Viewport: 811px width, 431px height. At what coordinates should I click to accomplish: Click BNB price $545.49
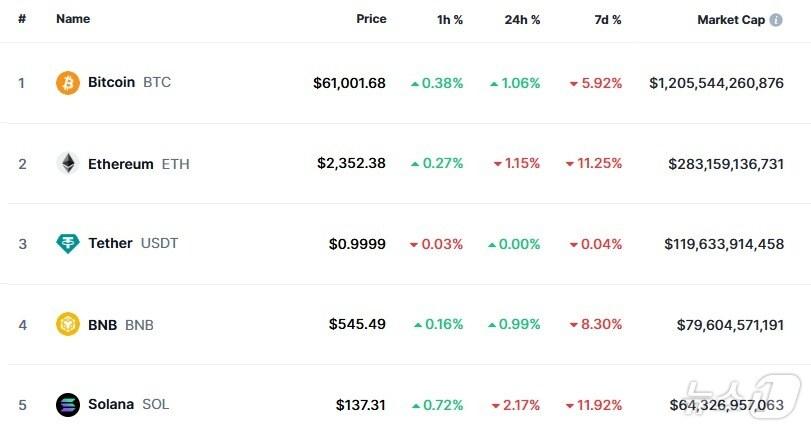point(357,325)
